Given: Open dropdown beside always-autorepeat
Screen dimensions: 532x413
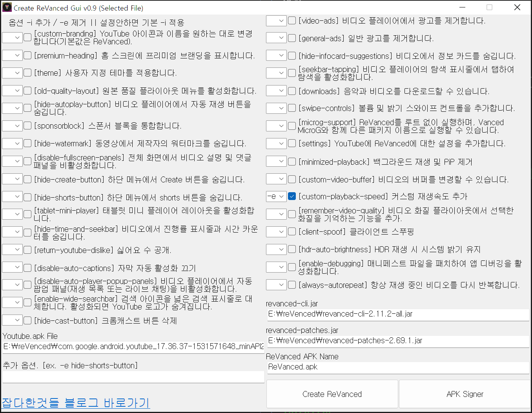Looking at the screenshot, I should pyautogui.click(x=276, y=285).
